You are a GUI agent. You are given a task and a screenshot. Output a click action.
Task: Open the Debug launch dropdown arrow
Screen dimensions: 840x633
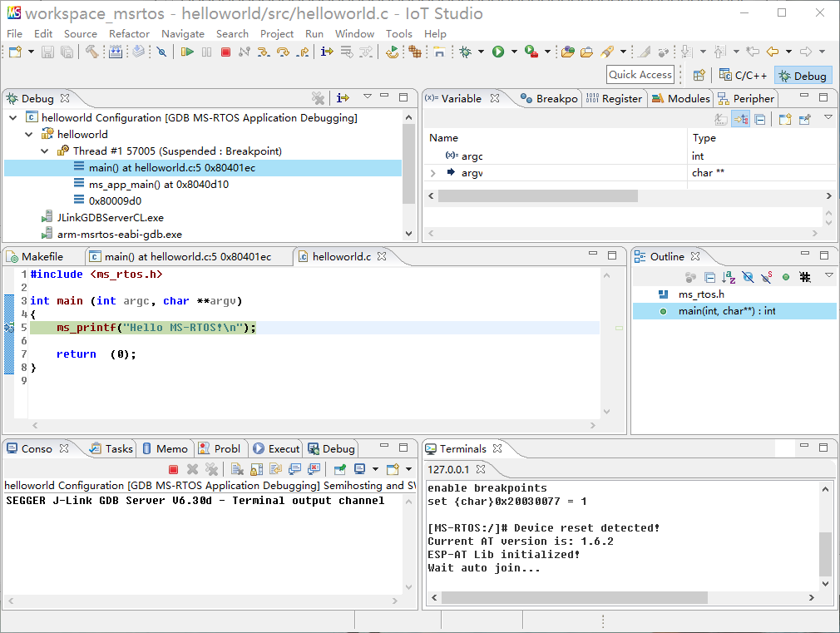[x=481, y=52]
